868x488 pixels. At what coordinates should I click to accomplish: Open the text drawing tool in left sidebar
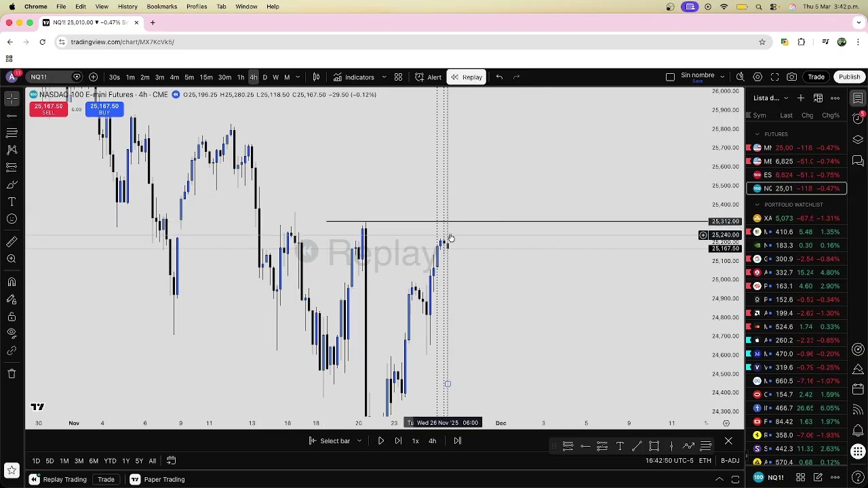point(12,201)
